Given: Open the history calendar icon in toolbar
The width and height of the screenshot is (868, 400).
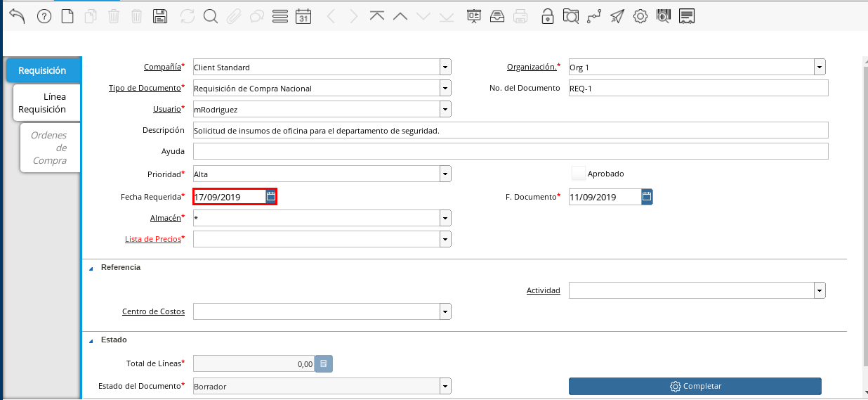Looking at the screenshot, I should 303,16.
